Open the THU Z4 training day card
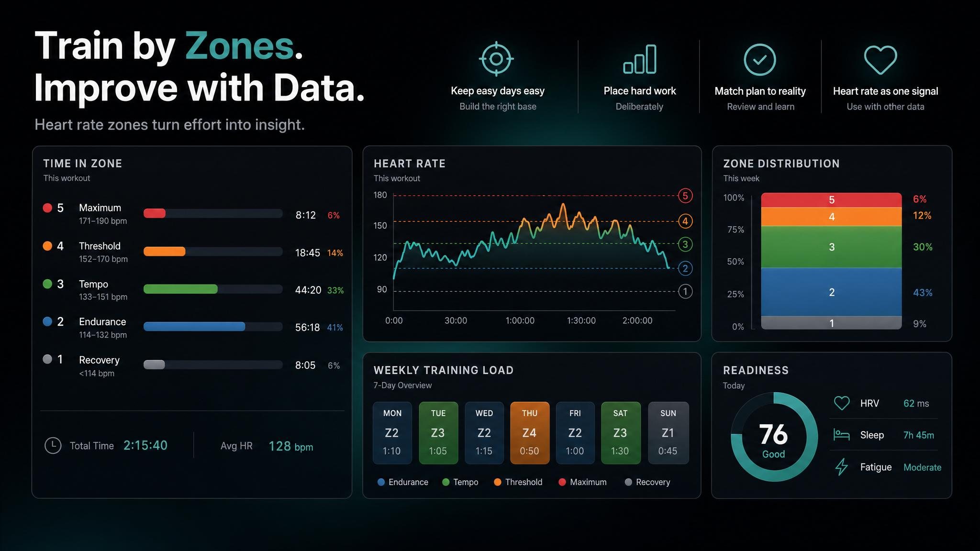 [530, 433]
